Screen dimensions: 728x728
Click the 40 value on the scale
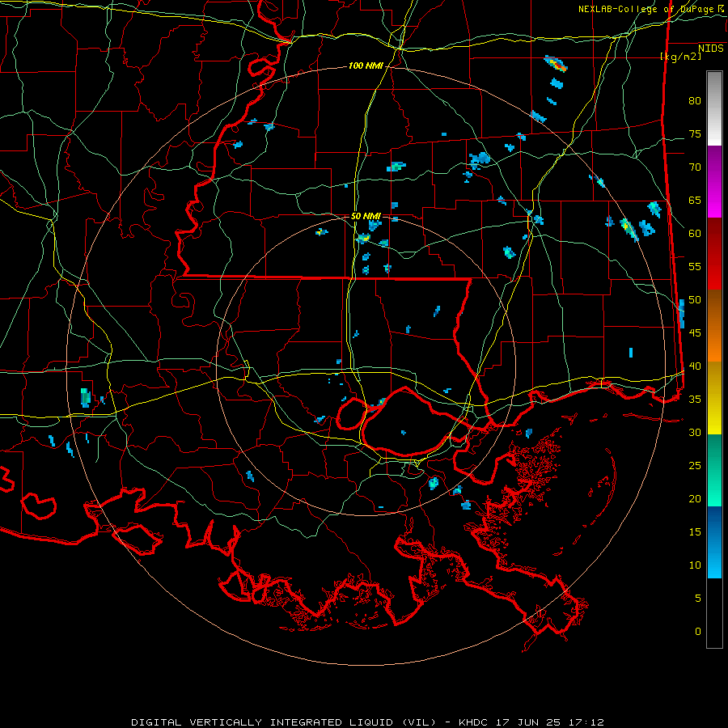(x=695, y=366)
